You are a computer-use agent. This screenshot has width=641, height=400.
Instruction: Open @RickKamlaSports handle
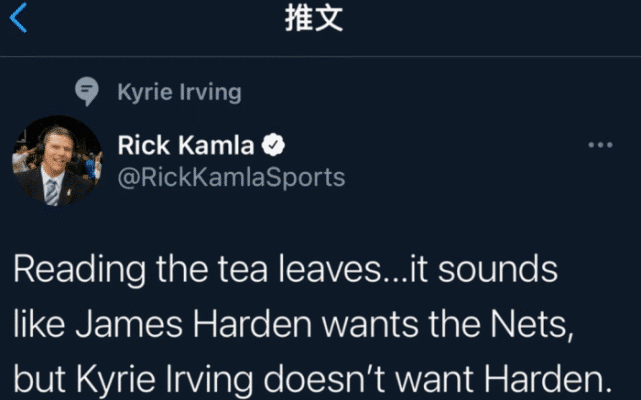[231, 178]
